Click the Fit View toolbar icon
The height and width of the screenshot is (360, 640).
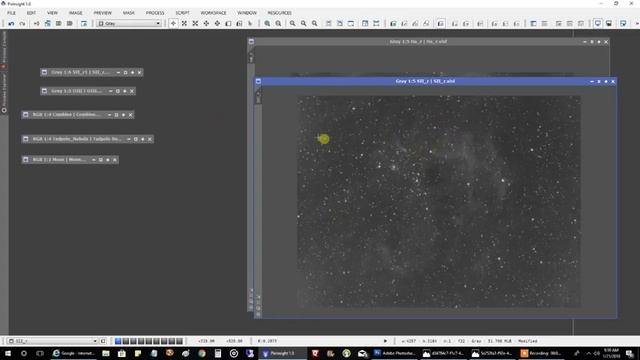[329, 24]
